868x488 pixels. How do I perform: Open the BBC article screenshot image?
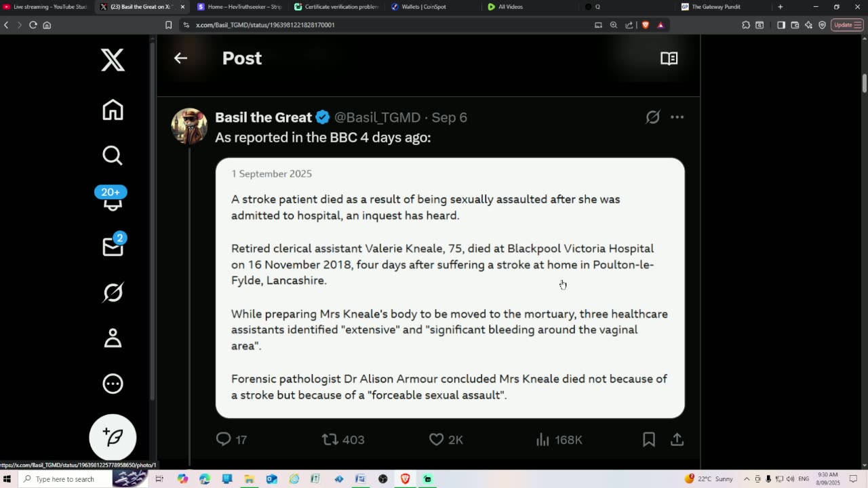tap(450, 288)
